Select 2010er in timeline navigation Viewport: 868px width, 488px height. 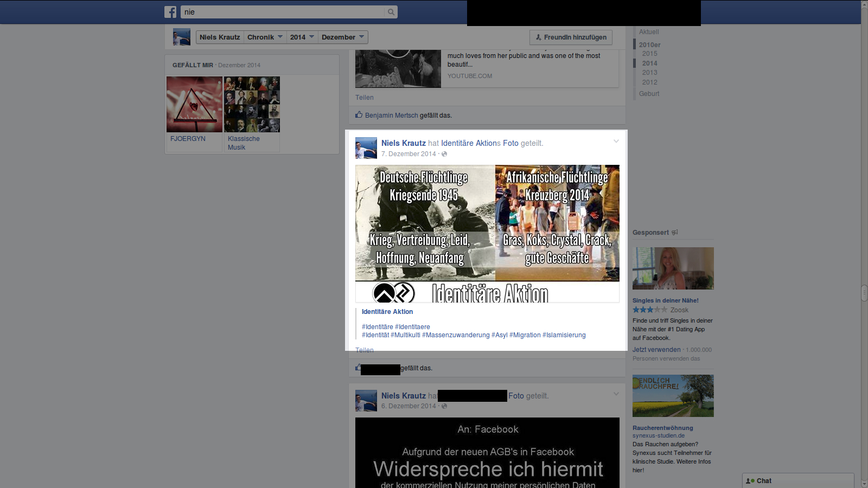[x=649, y=45]
